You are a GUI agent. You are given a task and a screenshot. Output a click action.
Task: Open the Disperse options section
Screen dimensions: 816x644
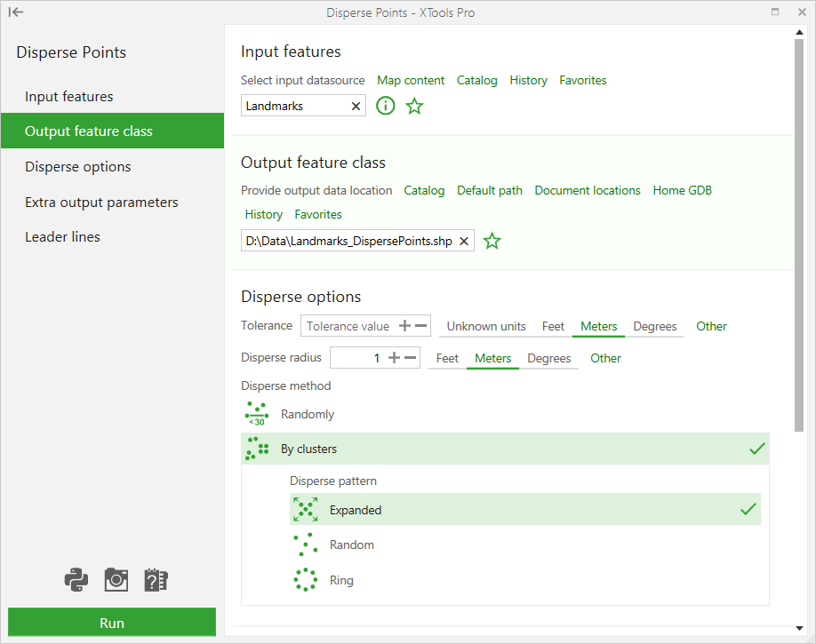coord(78,167)
